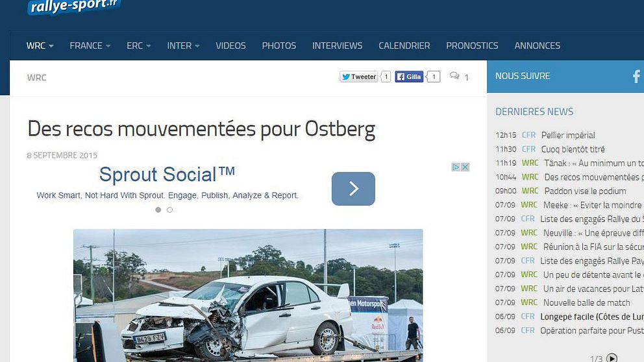Image resolution: width=644 pixels, height=362 pixels.
Task: Open the VIDEOS menu item
Action: (231, 45)
